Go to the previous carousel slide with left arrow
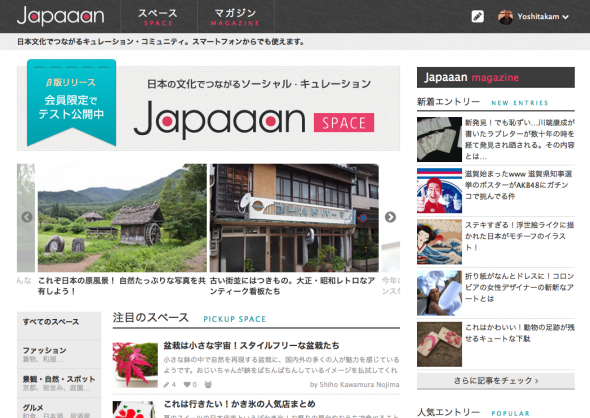 click(x=27, y=217)
